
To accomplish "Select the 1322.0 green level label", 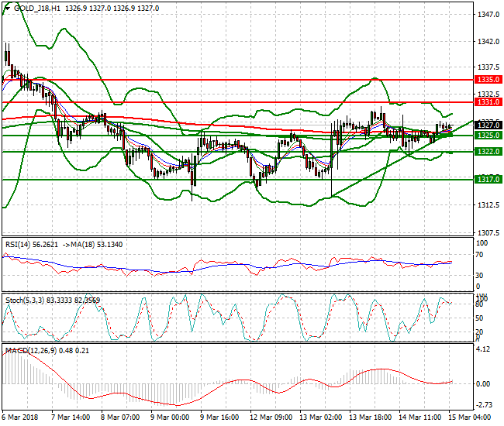I will click(488, 151).
